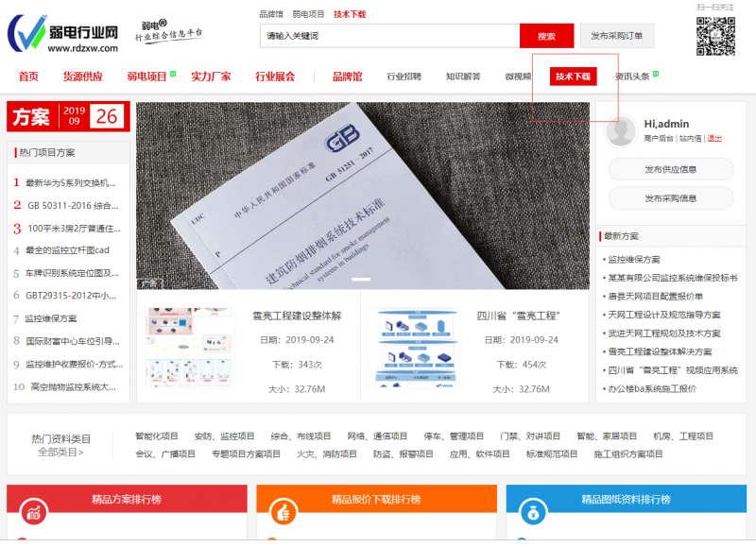The image size is (756, 547).
Task: Type in the keyword search field
Action: 389,36
